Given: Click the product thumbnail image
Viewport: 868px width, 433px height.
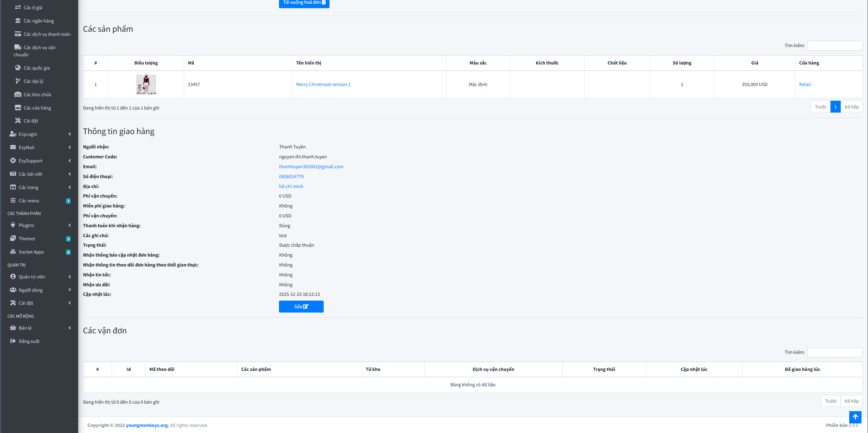Looking at the screenshot, I should [146, 84].
